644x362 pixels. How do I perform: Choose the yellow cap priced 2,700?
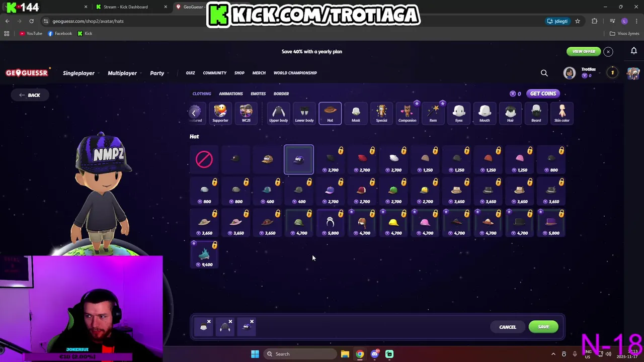point(425,191)
